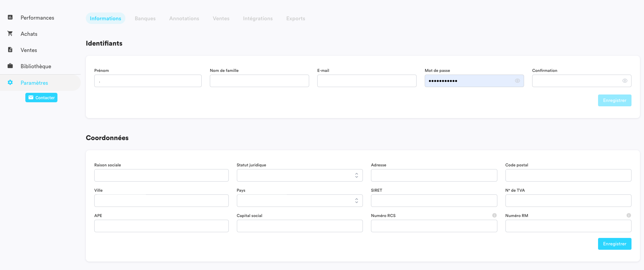Open the Statut juridique dropdown
Screen dimensions: 644x270
coord(300,175)
